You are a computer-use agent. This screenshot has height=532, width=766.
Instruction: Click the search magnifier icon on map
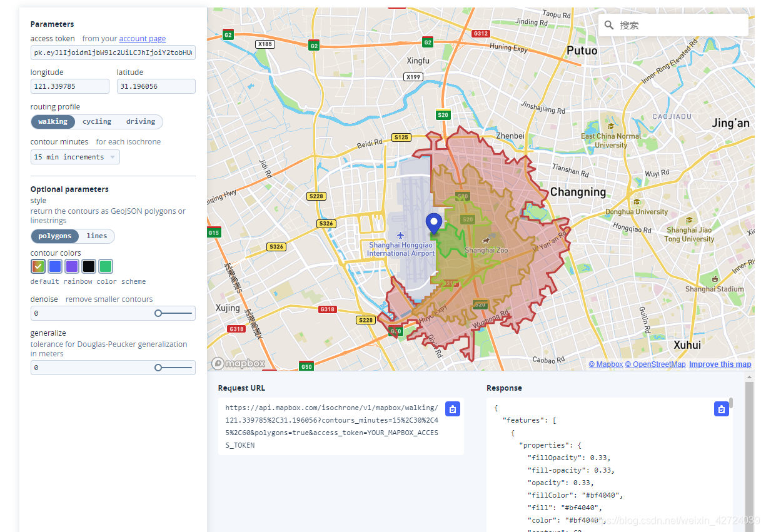point(609,25)
